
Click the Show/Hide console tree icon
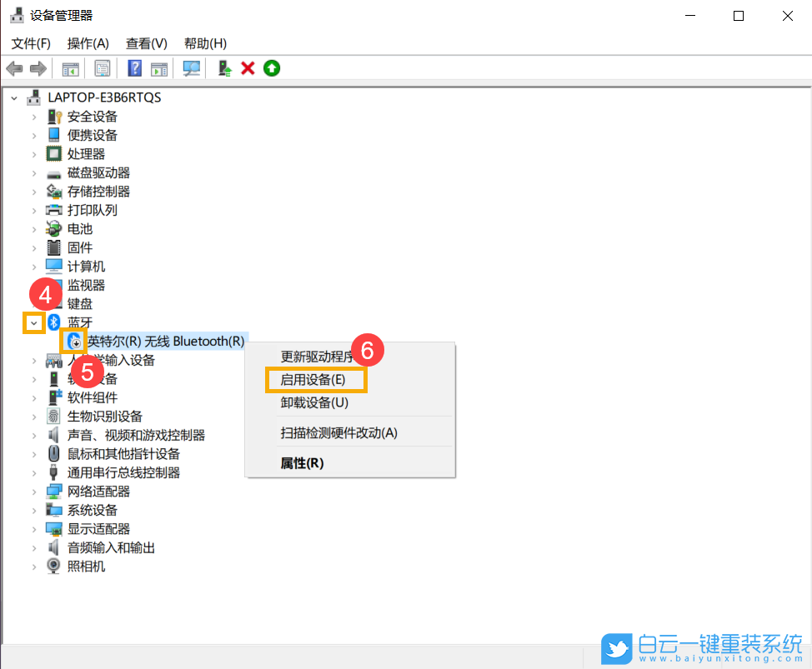[70, 67]
